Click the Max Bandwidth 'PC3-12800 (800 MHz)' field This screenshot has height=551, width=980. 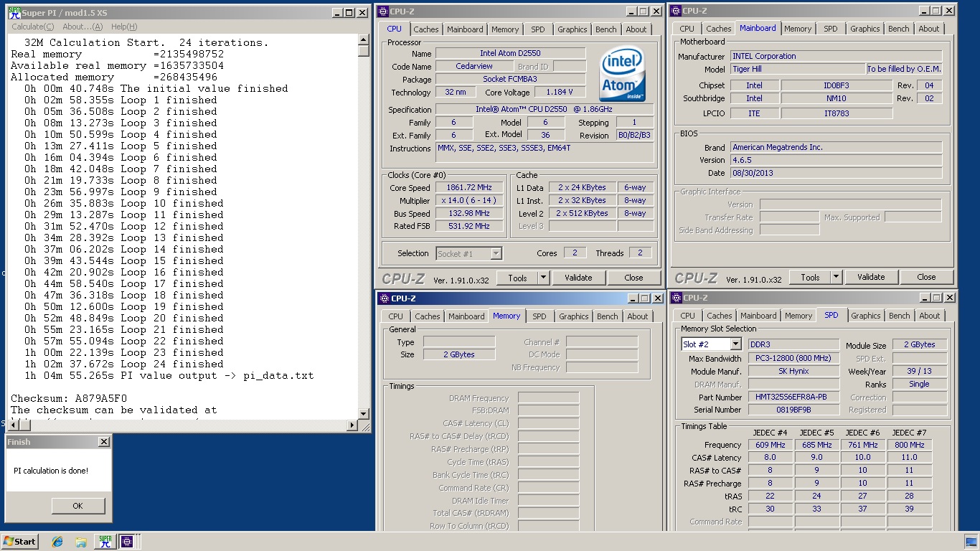[793, 359]
